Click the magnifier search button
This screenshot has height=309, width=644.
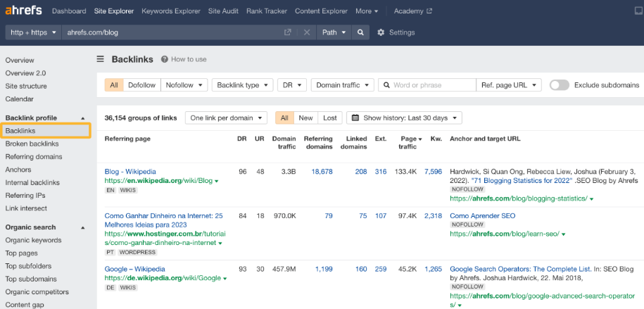pos(360,32)
